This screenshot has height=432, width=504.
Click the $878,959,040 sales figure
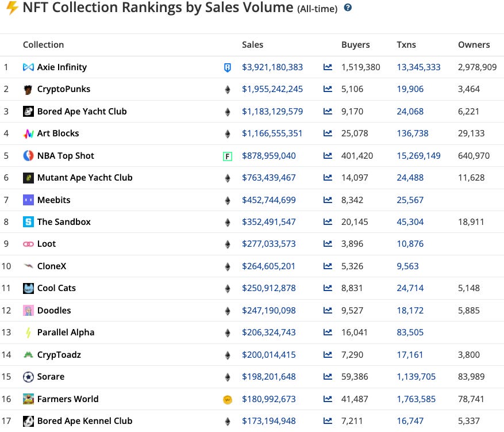(x=269, y=156)
